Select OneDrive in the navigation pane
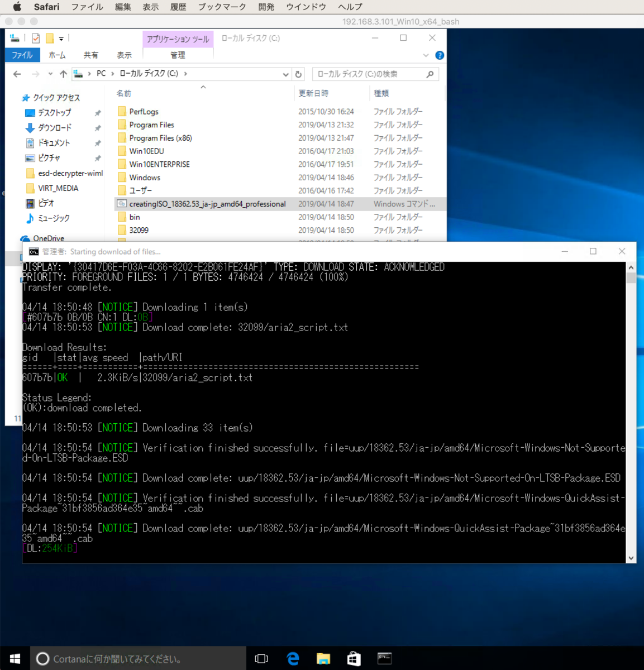This screenshot has width=644, height=670. point(48,238)
